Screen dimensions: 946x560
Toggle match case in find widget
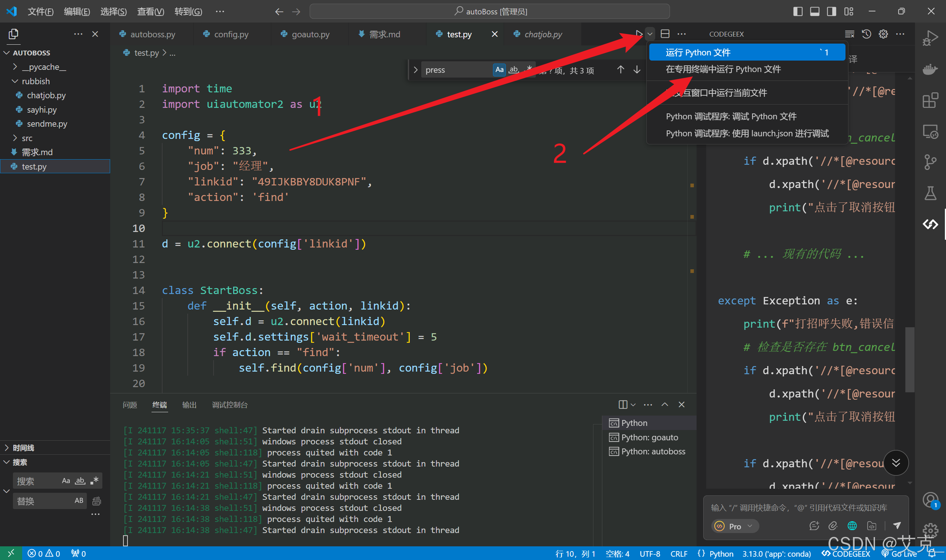pyautogui.click(x=499, y=70)
